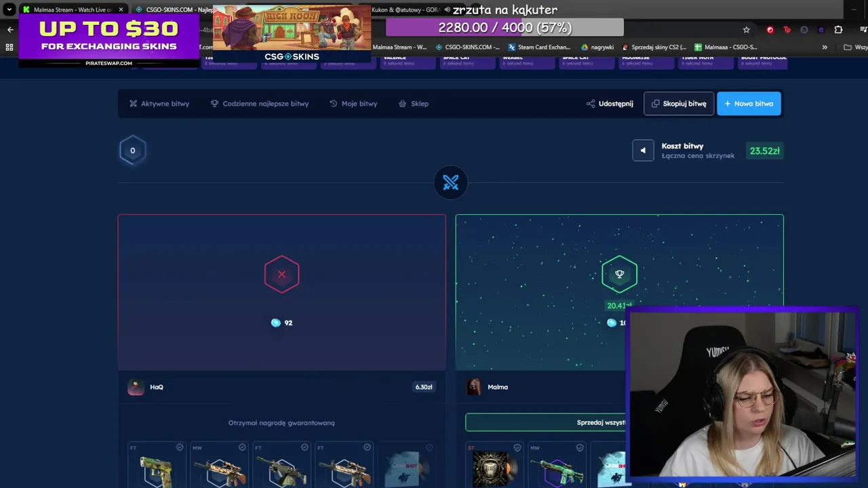The height and width of the screenshot is (488, 868).
Task: Click HaQ's player avatar
Action: (x=136, y=387)
